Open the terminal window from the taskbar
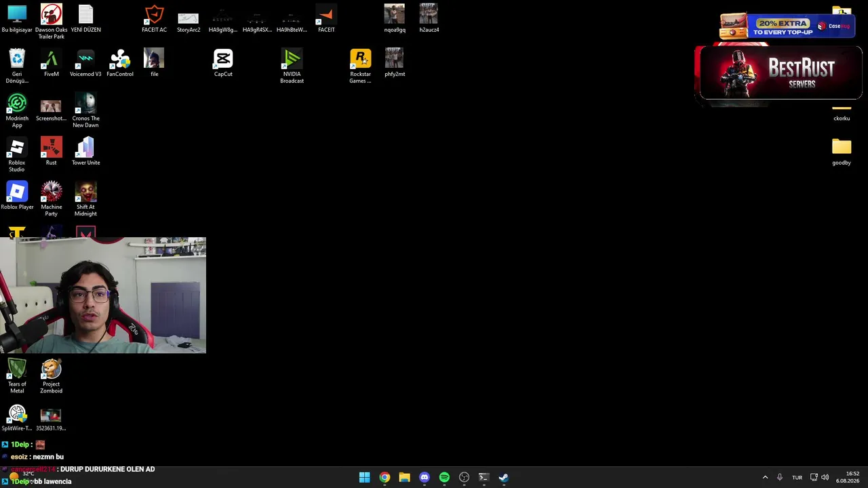 click(x=484, y=477)
